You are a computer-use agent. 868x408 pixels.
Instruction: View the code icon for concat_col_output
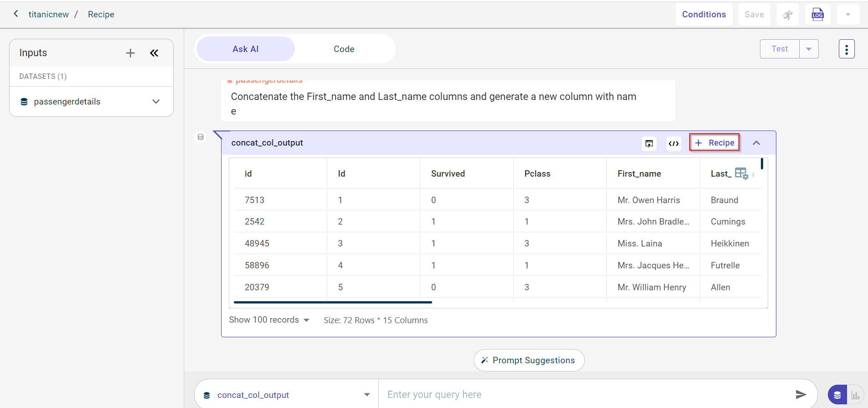[x=673, y=143]
